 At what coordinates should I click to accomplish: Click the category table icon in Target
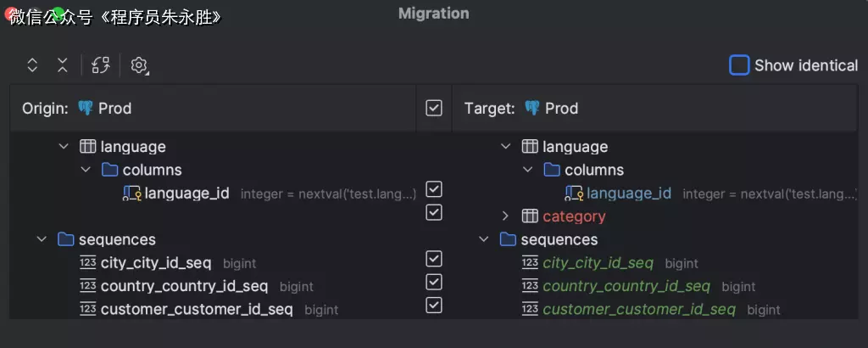(x=530, y=216)
